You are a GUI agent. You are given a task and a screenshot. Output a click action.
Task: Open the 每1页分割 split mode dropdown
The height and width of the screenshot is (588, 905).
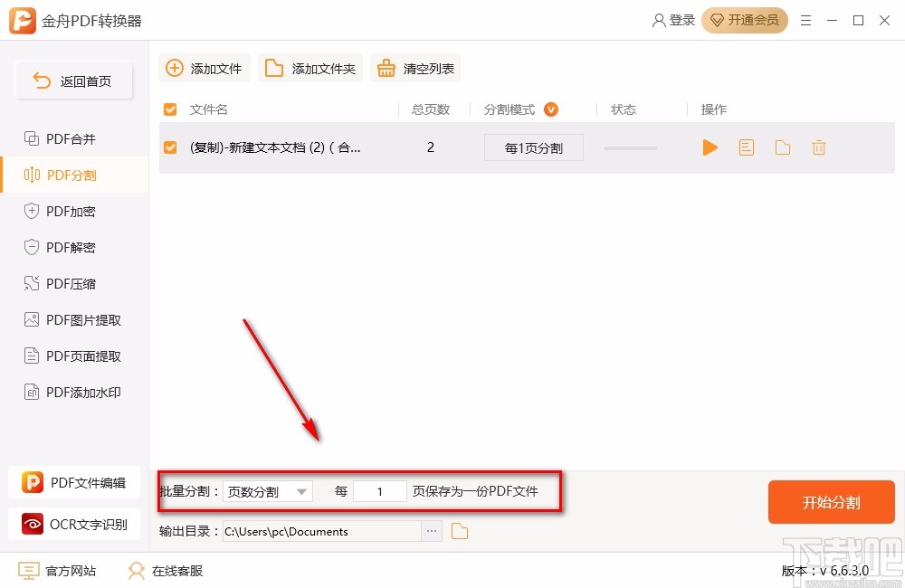click(534, 147)
